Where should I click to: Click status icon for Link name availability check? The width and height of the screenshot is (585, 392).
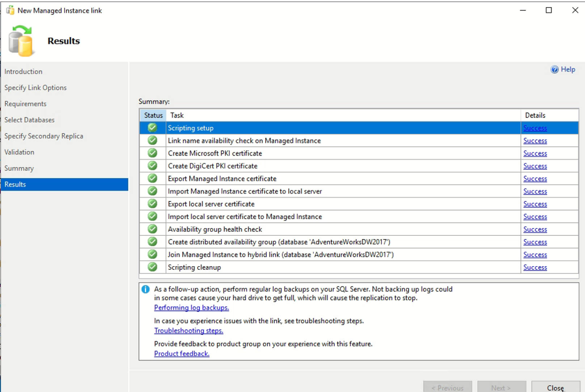(x=152, y=140)
